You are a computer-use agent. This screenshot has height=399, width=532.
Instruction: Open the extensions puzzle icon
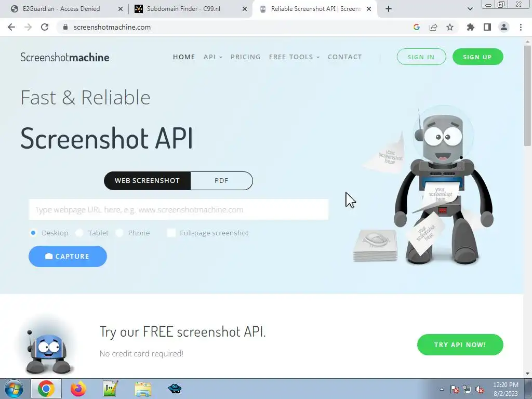pyautogui.click(x=471, y=27)
